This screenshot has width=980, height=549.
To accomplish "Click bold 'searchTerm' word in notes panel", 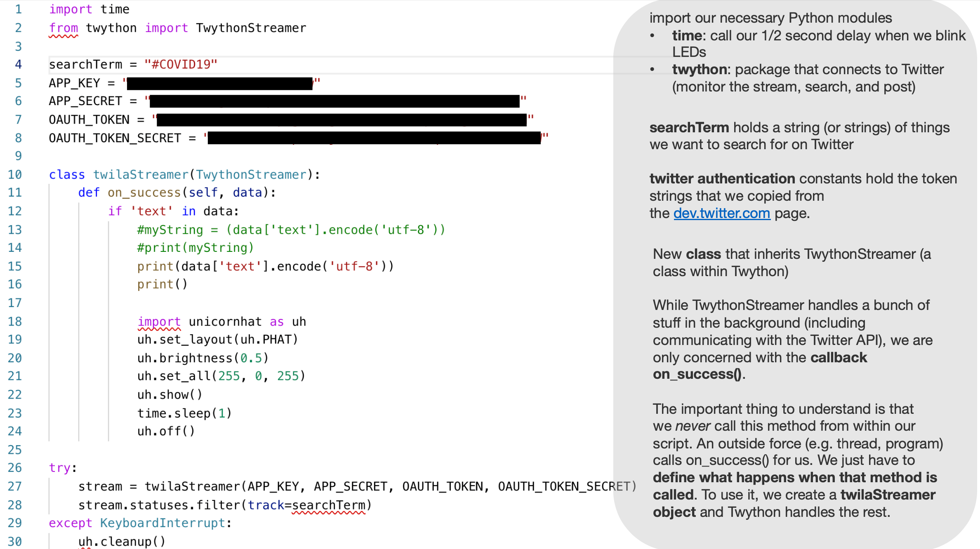I will [689, 127].
